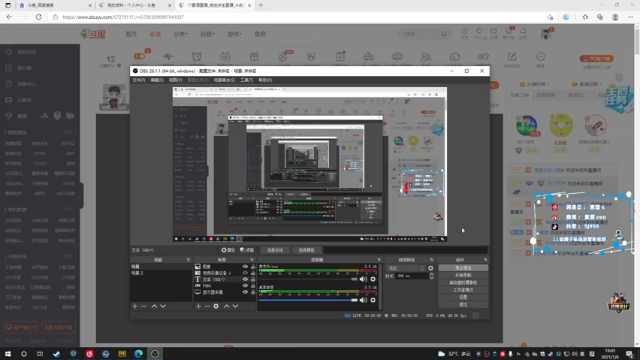Screen dimensions: 640x360
Task: Toggle visibility of 显示器采集 source
Action: [x=245, y=292]
